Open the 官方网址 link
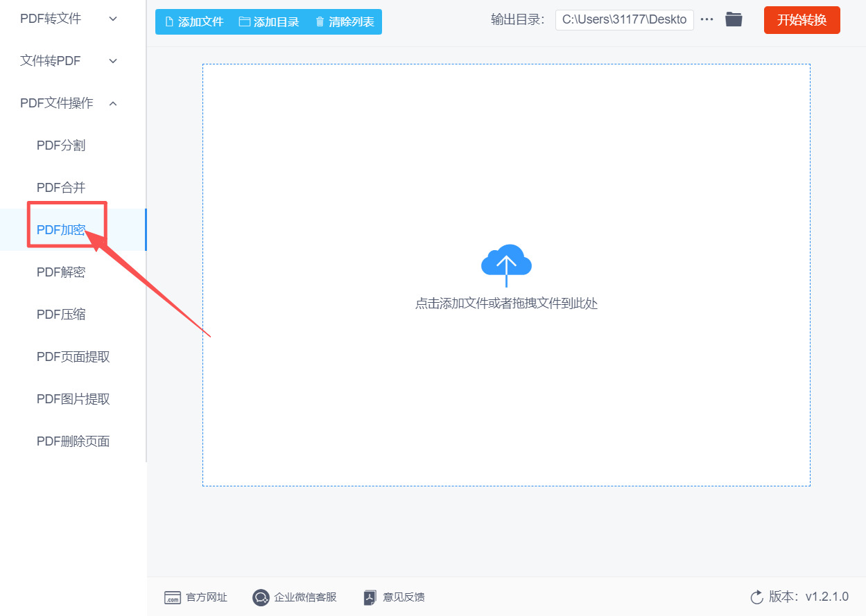Image resolution: width=866 pixels, height=616 pixels. pyautogui.click(x=207, y=597)
